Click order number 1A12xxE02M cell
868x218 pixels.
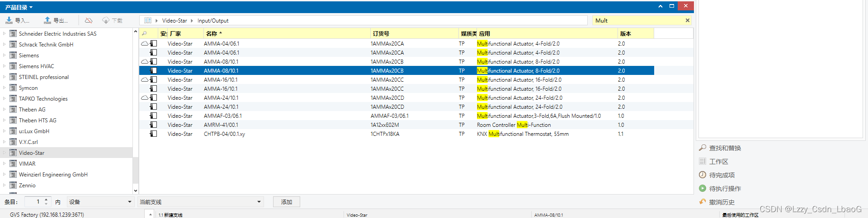click(x=385, y=125)
